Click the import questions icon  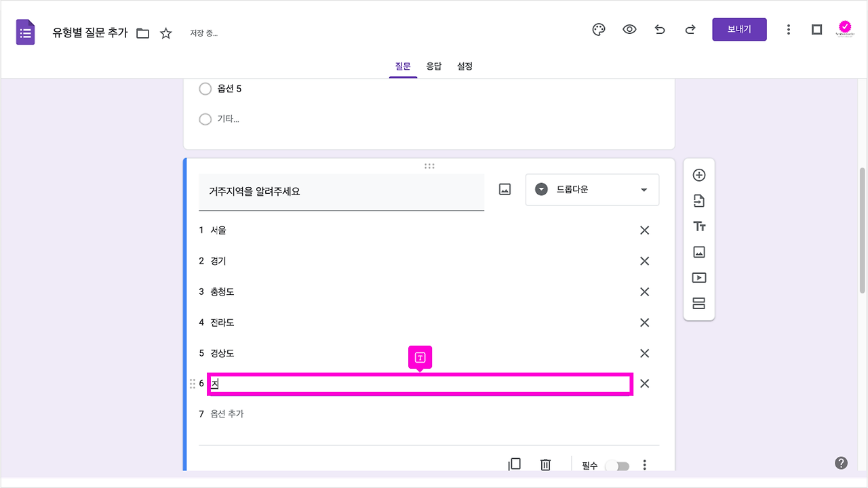pyautogui.click(x=698, y=200)
